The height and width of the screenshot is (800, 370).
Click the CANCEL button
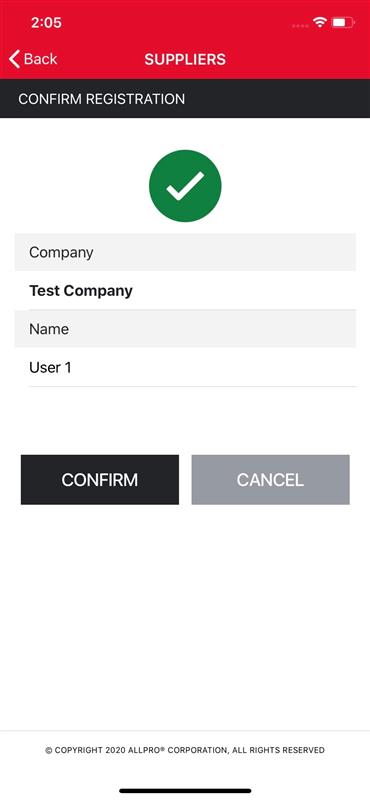(270, 480)
